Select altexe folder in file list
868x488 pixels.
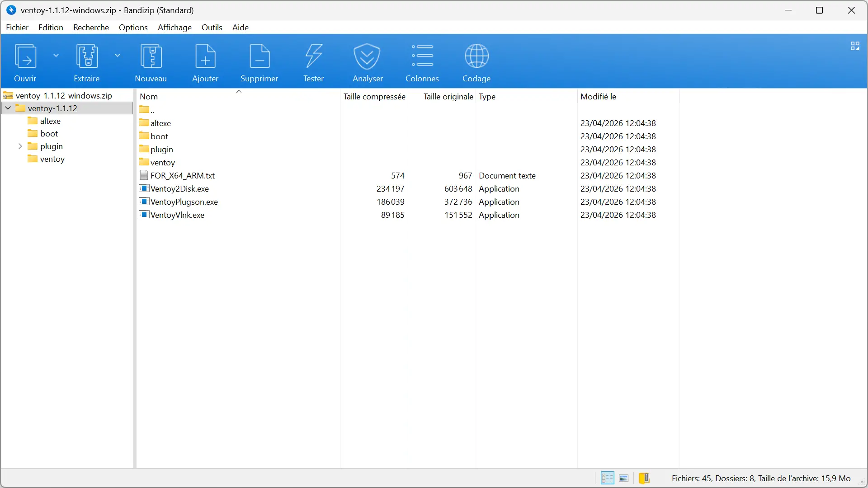(408, 123)
